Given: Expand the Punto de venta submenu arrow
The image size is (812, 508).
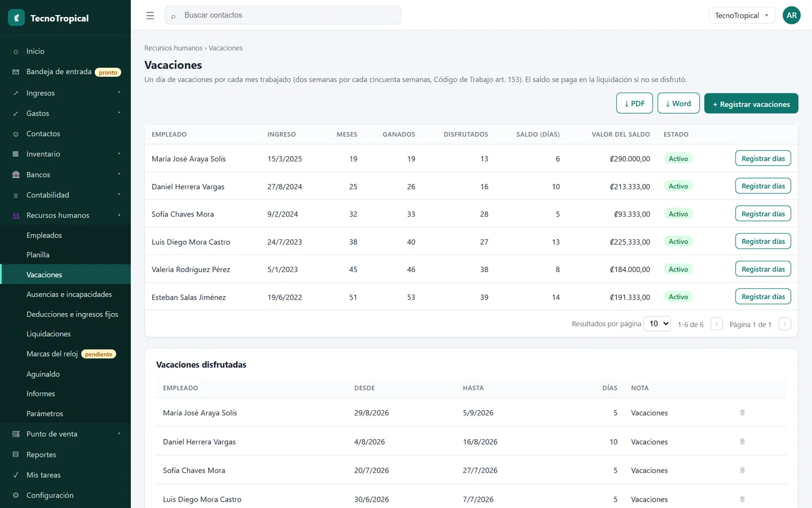Looking at the screenshot, I should (x=119, y=433).
